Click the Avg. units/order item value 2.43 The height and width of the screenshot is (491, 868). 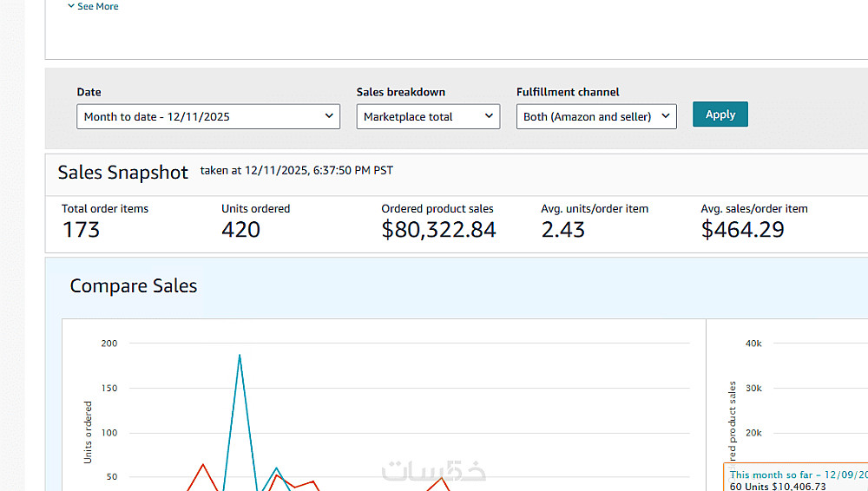click(563, 230)
